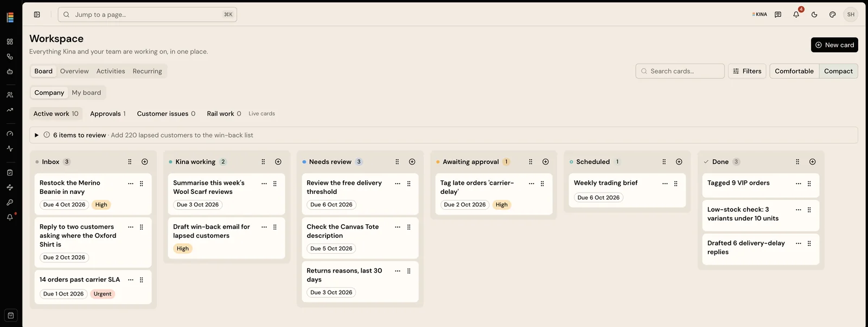Image resolution: width=868 pixels, height=327 pixels.
Task: Select Compact density view
Action: click(839, 71)
